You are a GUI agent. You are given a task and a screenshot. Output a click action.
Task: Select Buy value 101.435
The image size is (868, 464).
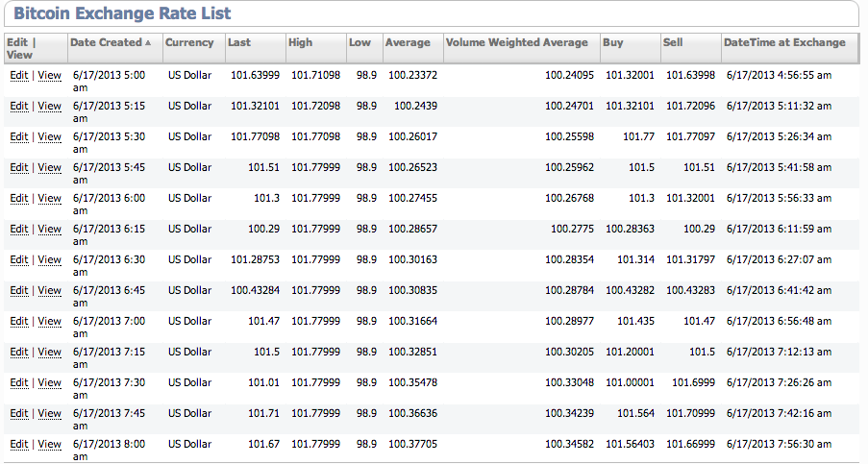click(x=636, y=321)
